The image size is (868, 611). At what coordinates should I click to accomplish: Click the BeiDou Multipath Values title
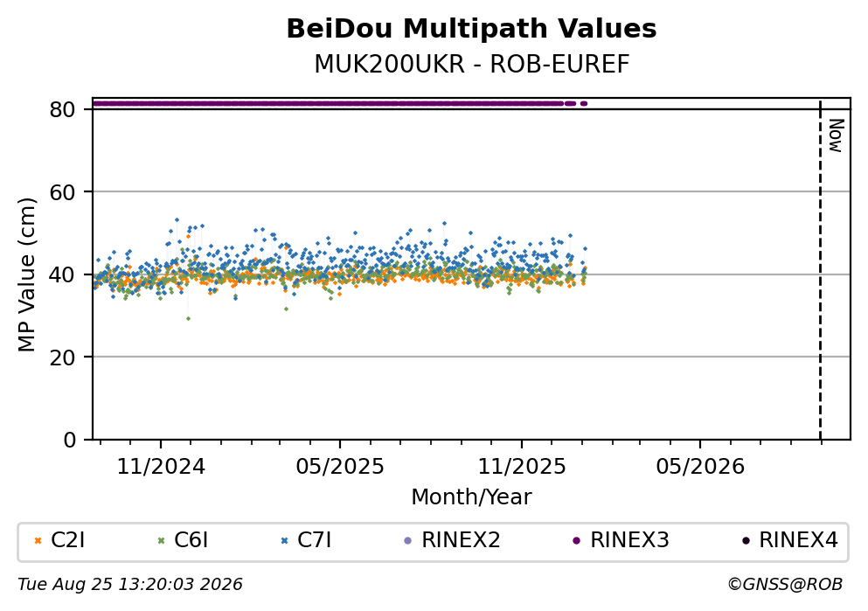coord(472,29)
